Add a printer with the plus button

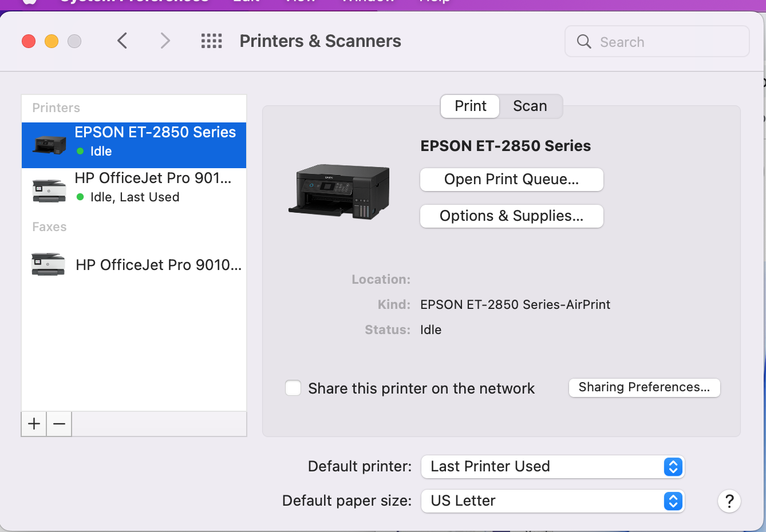[34, 424]
